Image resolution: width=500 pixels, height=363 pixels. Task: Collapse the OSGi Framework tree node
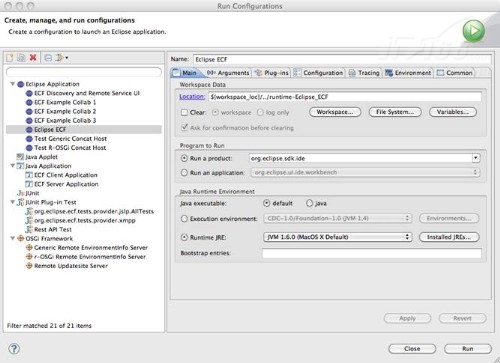pyautogui.click(x=13, y=238)
